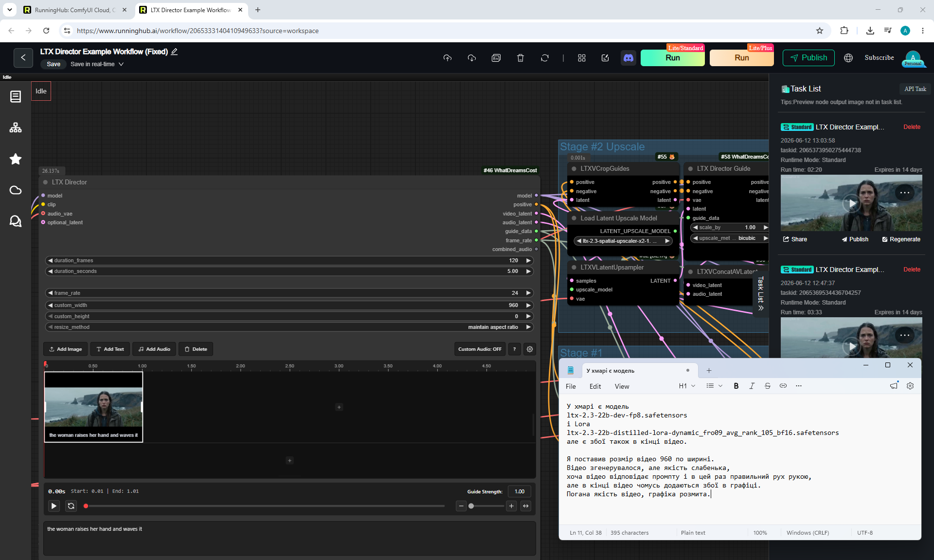
Task: Click the Add Audio button
Action: (x=154, y=349)
